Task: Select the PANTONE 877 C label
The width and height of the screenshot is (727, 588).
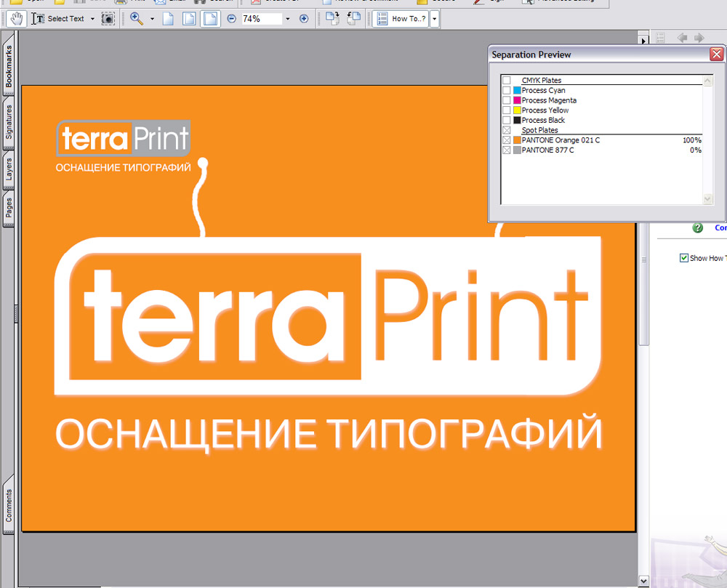Action: [x=547, y=150]
